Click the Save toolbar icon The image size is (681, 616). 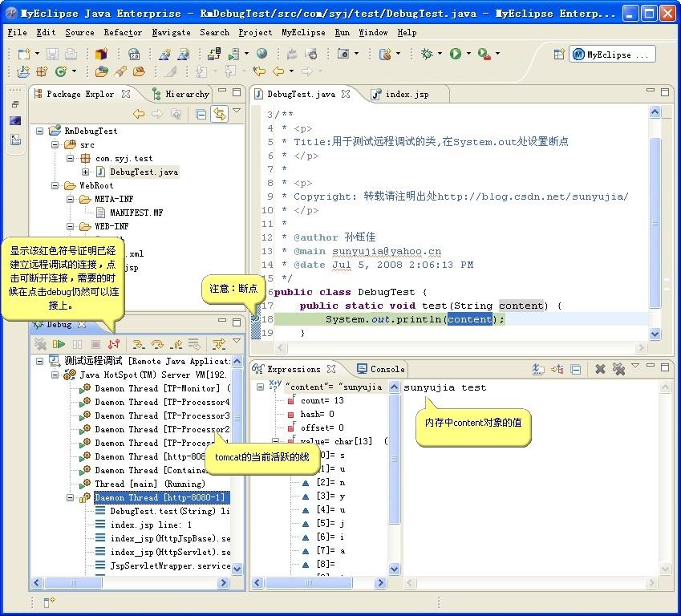(x=53, y=54)
